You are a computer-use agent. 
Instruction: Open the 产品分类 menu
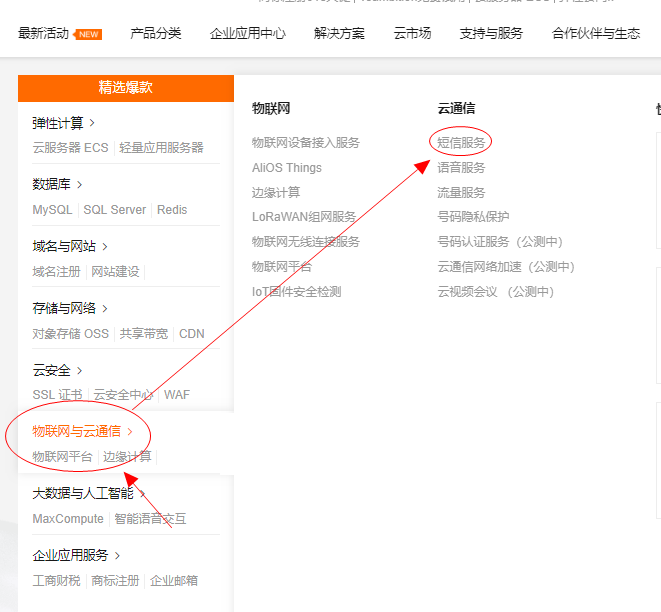156,33
